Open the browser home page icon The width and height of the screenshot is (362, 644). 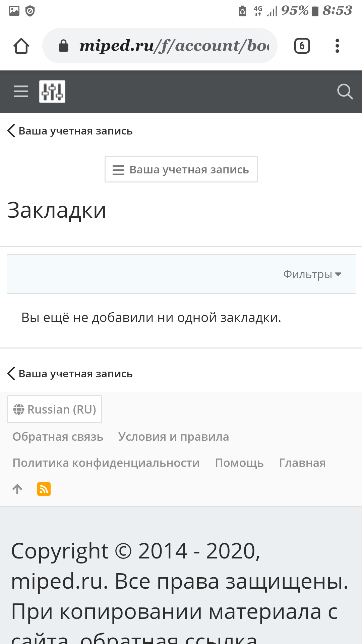coord(21,46)
